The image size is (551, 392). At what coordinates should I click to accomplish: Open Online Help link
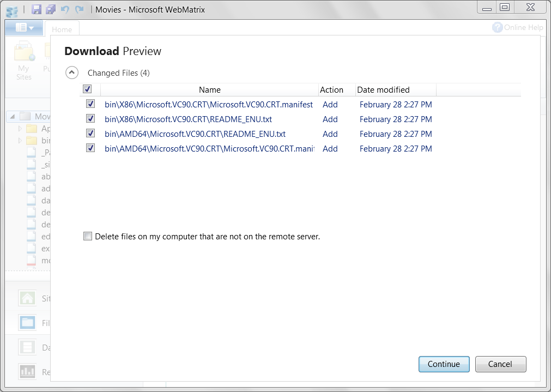(x=523, y=27)
